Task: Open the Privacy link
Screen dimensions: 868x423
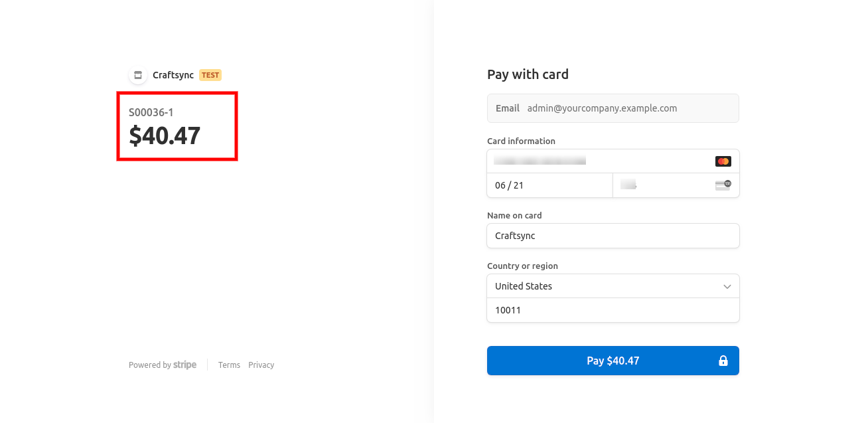Action: [261, 365]
